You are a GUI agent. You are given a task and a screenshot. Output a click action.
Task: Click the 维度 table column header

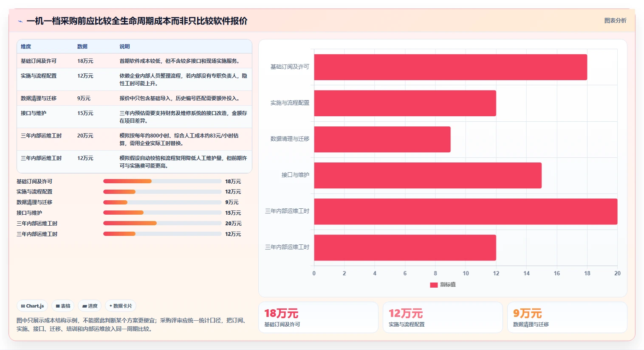tap(26, 47)
